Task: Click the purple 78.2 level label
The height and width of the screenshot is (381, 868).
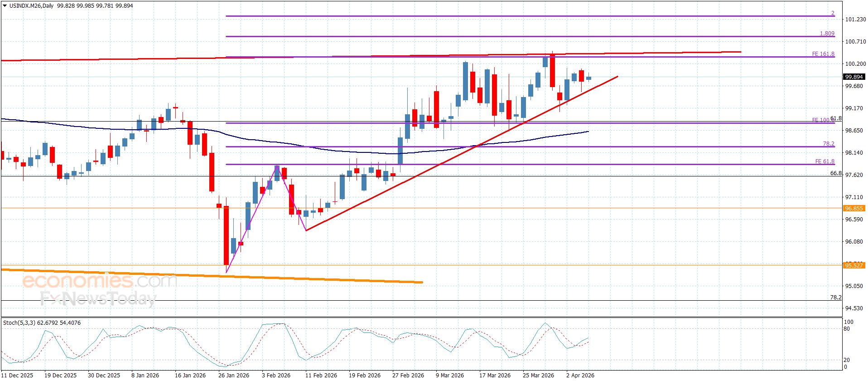Action: click(828, 144)
